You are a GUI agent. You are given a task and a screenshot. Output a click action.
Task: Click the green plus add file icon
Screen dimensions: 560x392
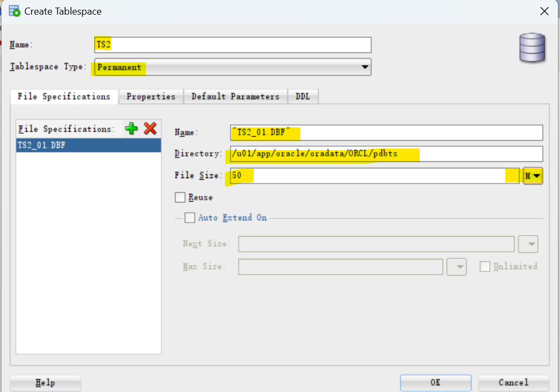(131, 128)
